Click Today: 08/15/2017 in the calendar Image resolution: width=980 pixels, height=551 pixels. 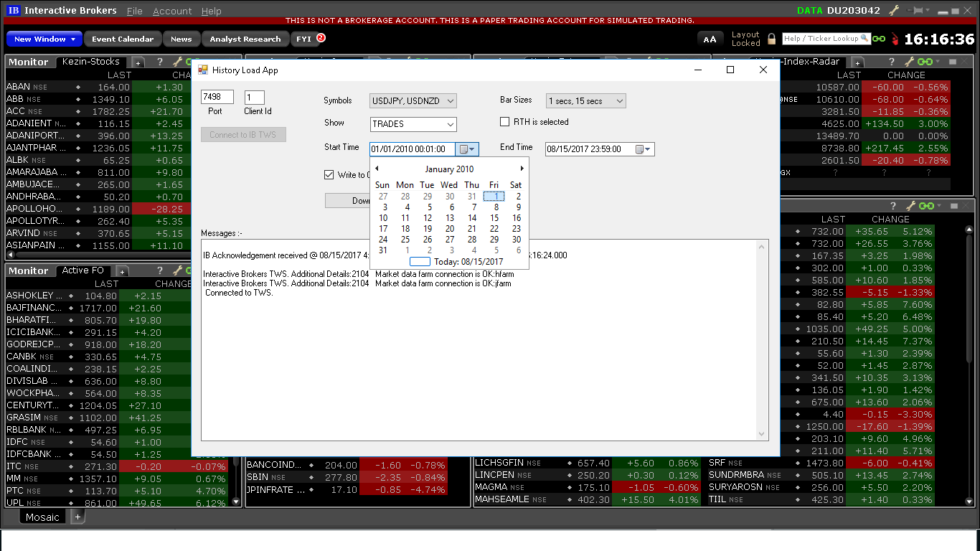pos(456,262)
